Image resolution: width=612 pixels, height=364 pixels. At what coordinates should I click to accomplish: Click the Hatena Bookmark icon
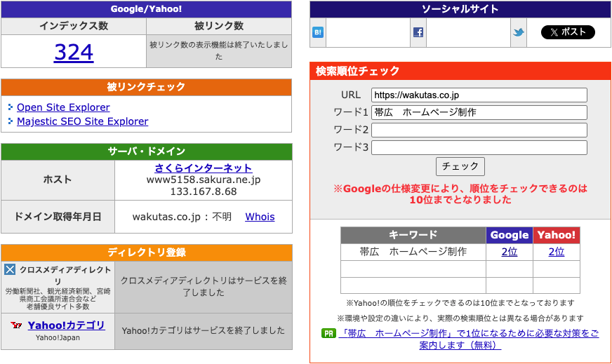tap(318, 32)
